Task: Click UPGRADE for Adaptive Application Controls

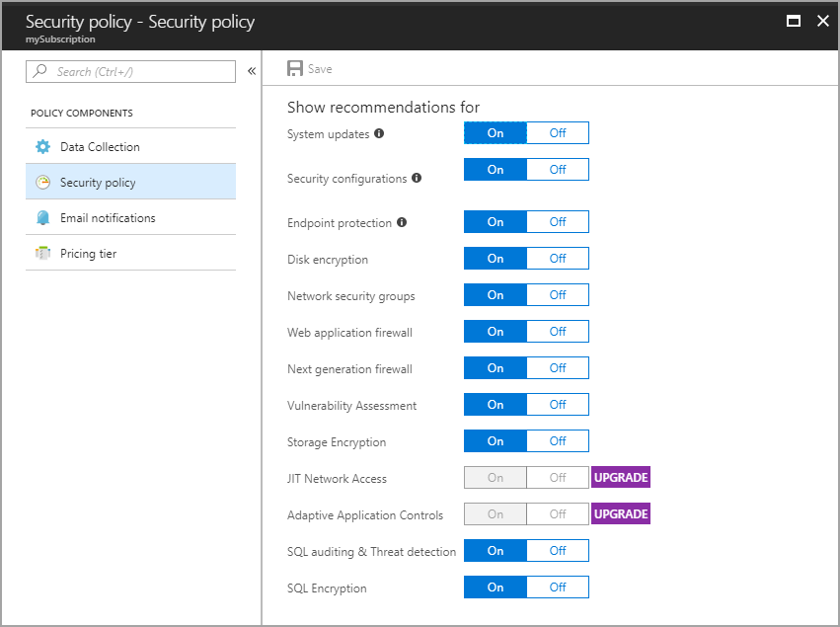Action: [x=621, y=514]
